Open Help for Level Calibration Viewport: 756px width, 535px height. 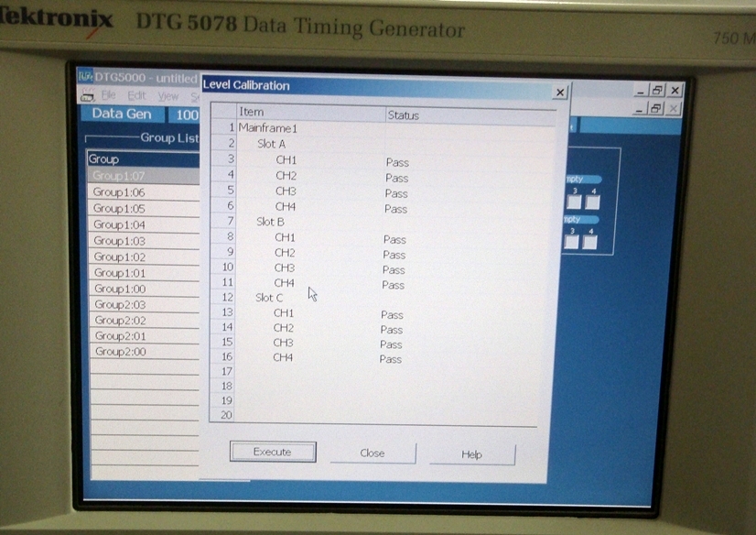(x=472, y=455)
